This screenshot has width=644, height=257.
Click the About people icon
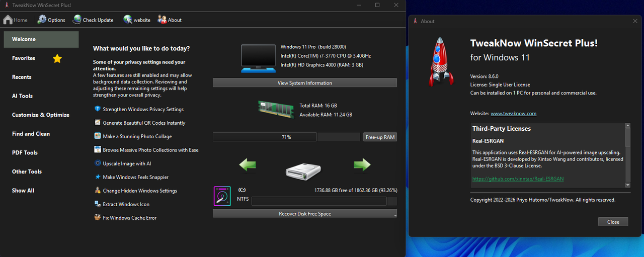point(162,20)
